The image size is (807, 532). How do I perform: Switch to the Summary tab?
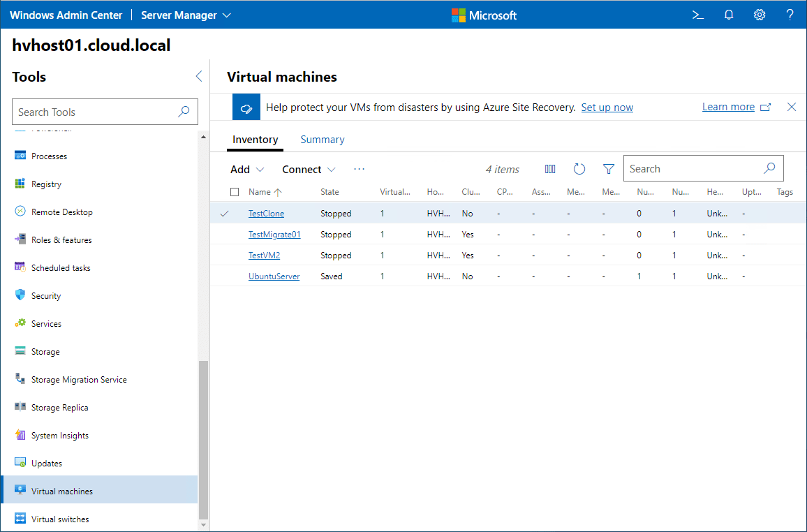coord(323,140)
